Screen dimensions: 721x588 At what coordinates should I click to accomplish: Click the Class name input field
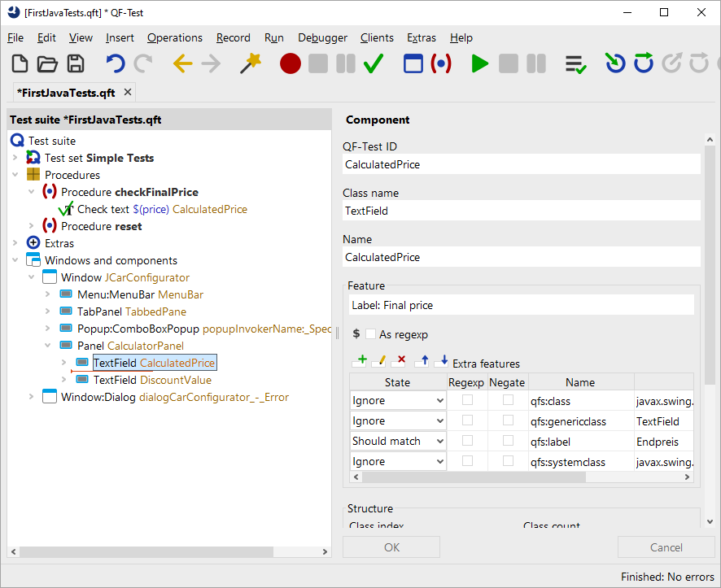pos(522,211)
